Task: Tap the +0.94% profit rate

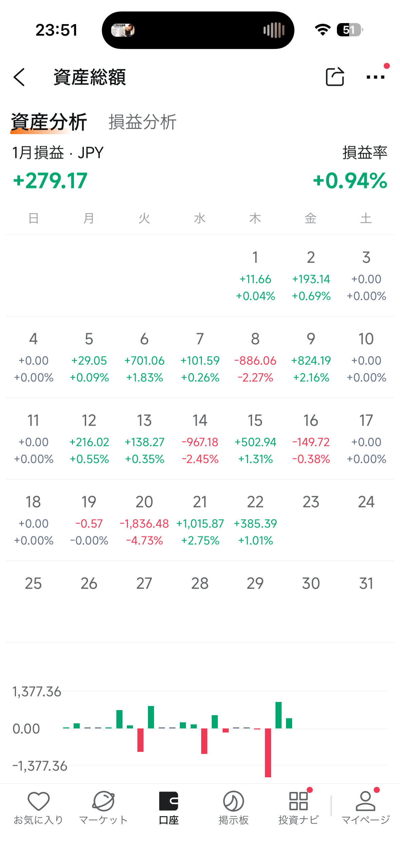Action: tap(349, 180)
